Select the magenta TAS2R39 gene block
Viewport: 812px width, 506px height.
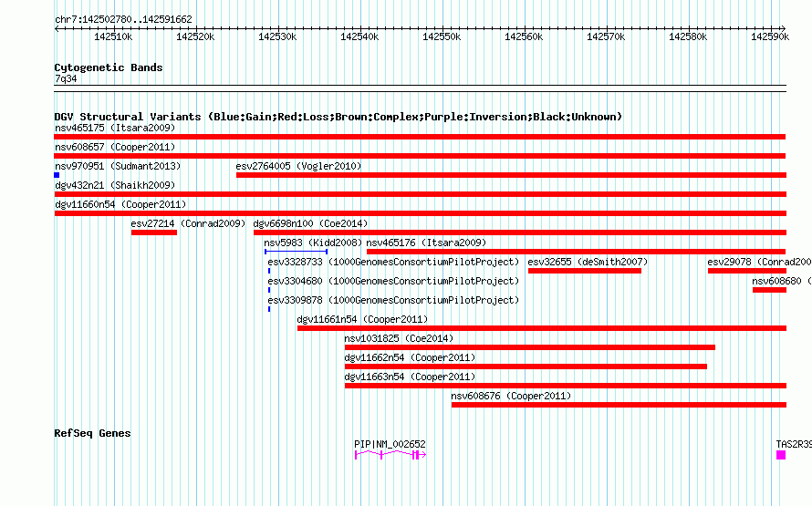[781, 455]
